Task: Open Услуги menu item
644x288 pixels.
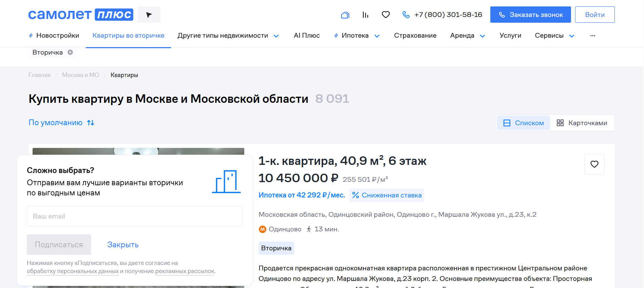Action: click(510, 36)
